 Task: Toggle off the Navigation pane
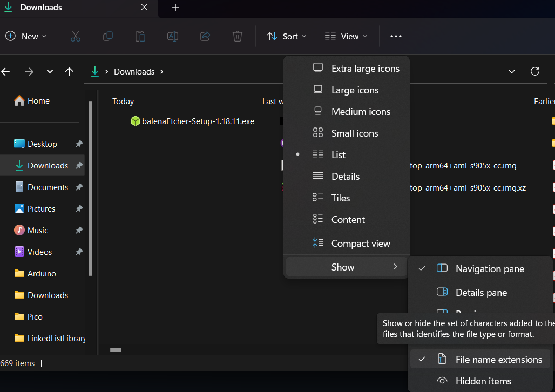click(x=489, y=268)
